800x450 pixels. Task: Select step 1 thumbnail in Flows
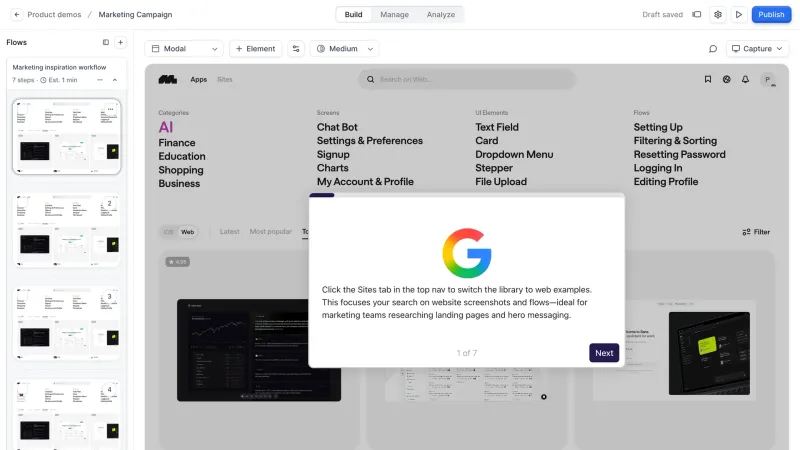tap(67, 136)
